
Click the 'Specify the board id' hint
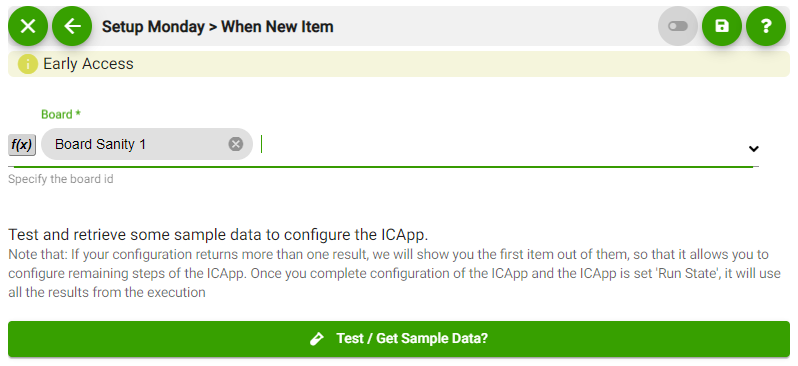(61, 179)
